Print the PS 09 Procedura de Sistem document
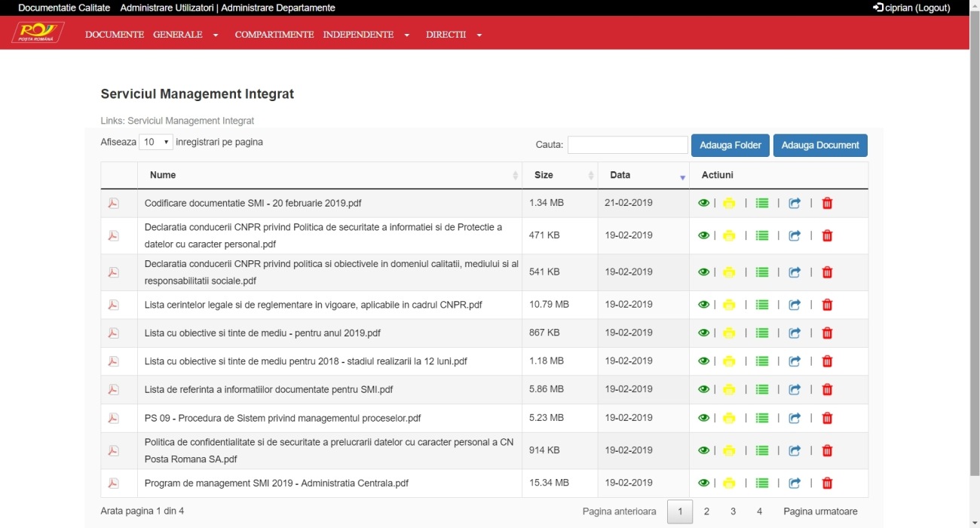980x528 pixels. [x=729, y=418]
